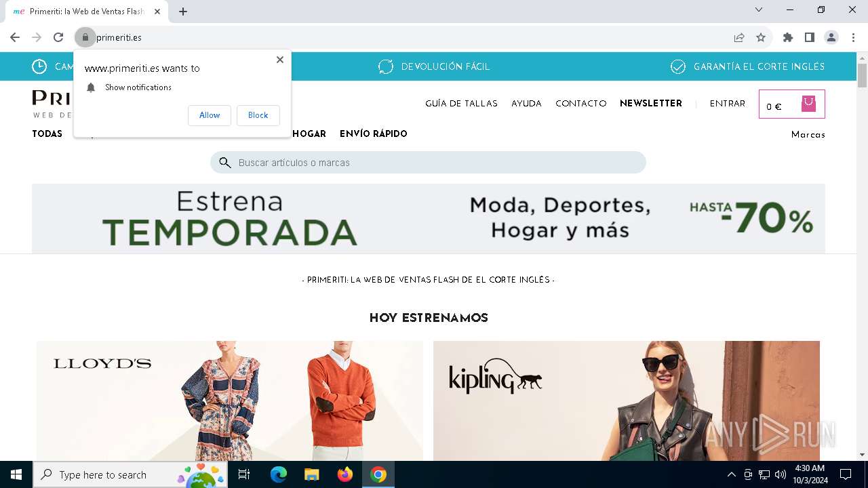This screenshot has width=868, height=488.
Task: Allow notifications from primeriti.es
Action: tap(210, 115)
